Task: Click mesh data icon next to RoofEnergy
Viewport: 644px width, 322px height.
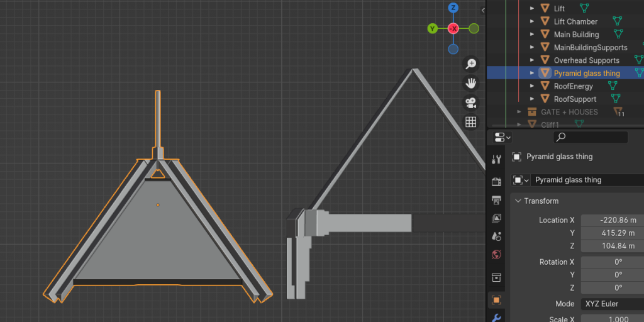Action: point(613,86)
